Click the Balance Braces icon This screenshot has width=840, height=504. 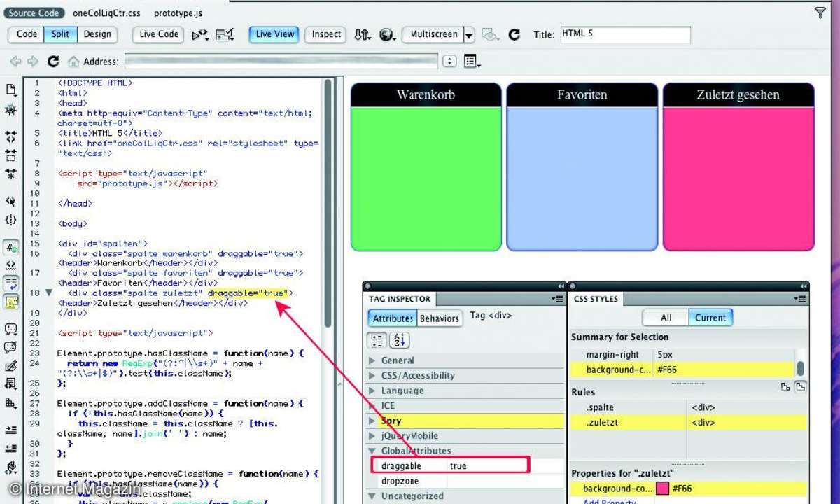coord(11,219)
